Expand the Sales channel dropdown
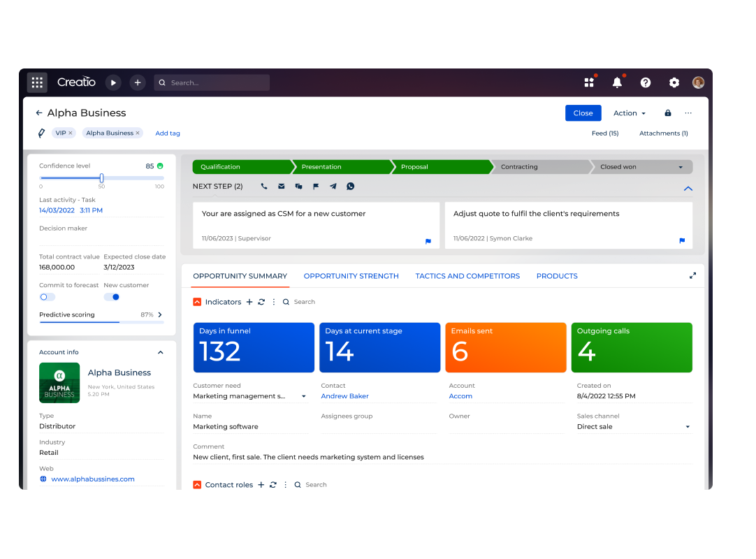 pos(688,427)
